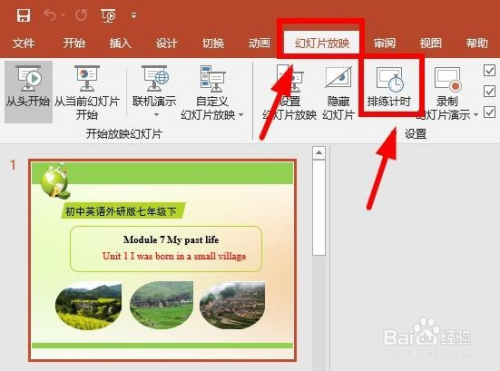Screen dimensions: 500x371
Task: Switch to the 帮助 ribbon tab
Action: [477, 43]
